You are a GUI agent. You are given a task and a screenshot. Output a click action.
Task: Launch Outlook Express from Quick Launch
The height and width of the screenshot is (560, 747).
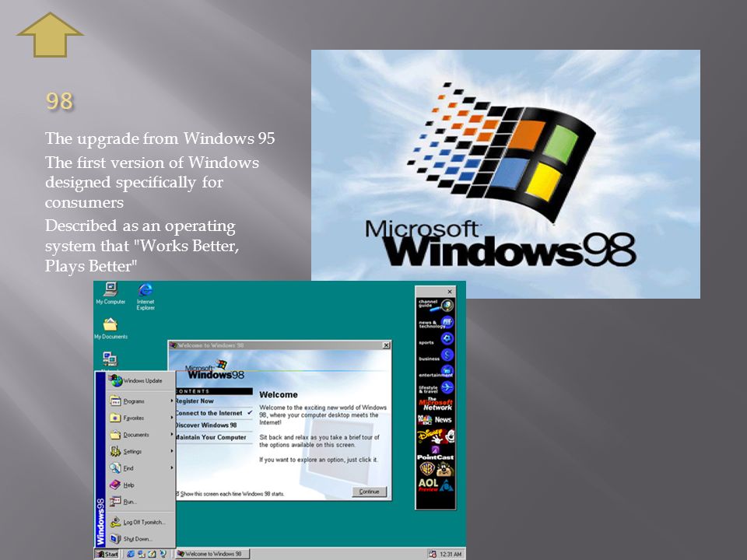pyautogui.click(x=142, y=554)
